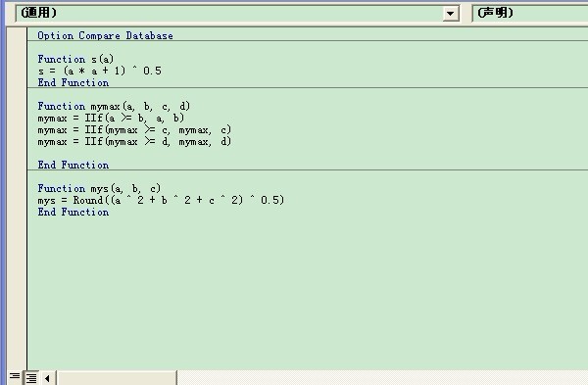The width and height of the screenshot is (588, 385).
Task: Click the IIf(mymax >= d, mymax, d) line
Action: click(134, 142)
